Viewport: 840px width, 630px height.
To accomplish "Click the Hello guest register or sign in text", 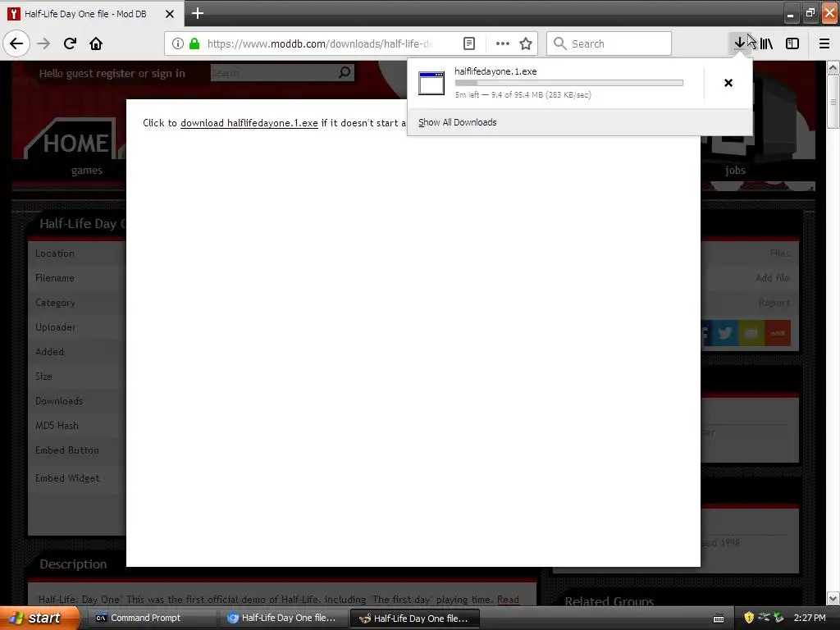I will (x=112, y=73).
